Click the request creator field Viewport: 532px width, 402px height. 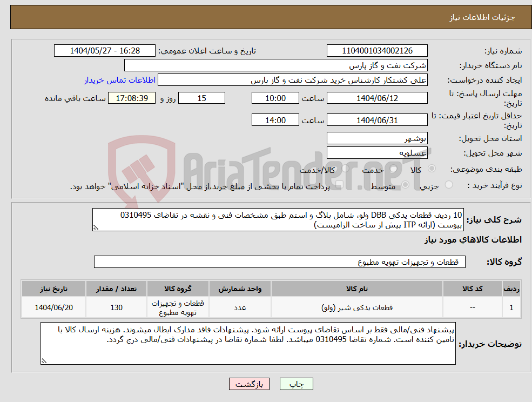[x=292, y=80]
